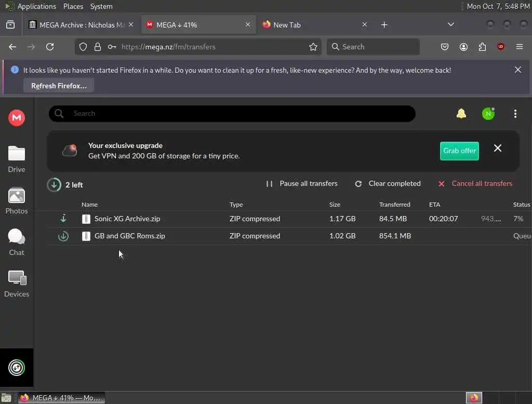Open Firefox account icon
The height and width of the screenshot is (404, 532).
coord(463,47)
